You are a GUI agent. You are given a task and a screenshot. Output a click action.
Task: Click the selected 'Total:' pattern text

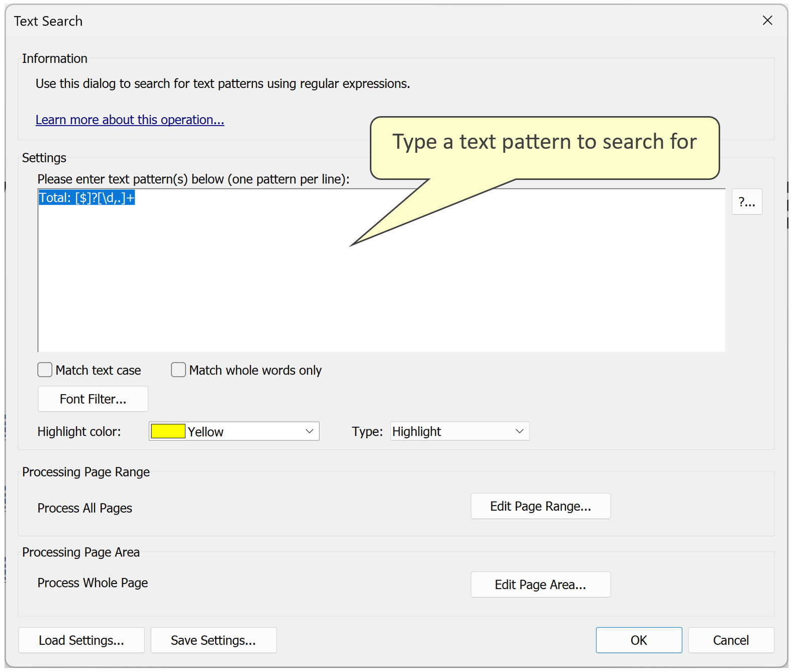tap(86, 198)
